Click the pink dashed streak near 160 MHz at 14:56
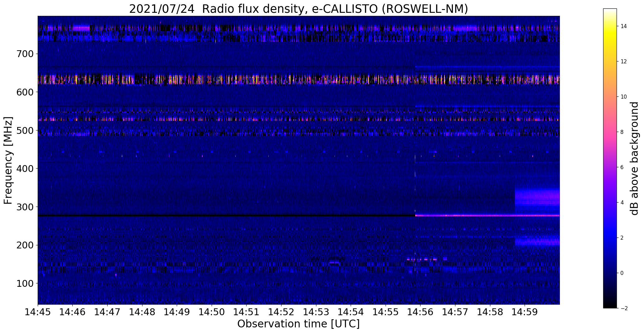This screenshot has width=644, height=333. [423, 259]
